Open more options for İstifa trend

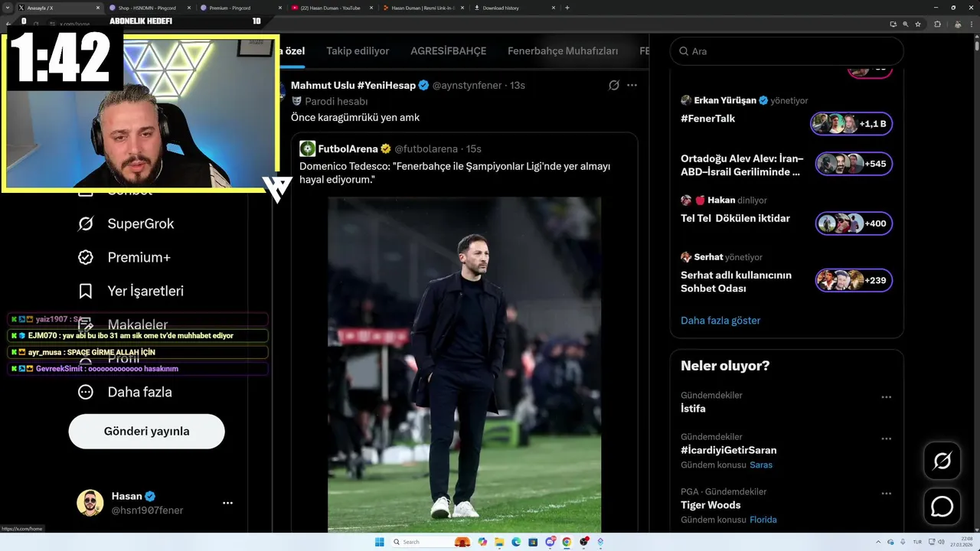click(886, 397)
